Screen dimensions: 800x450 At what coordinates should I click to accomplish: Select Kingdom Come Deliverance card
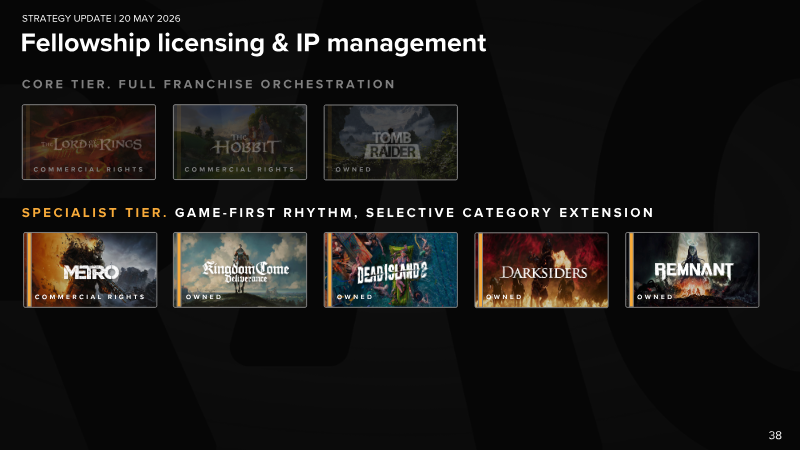coord(240,270)
